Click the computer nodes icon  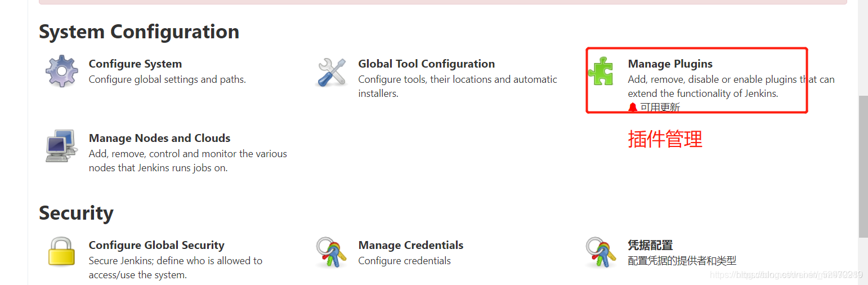pyautogui.click(x=61, y=146)
